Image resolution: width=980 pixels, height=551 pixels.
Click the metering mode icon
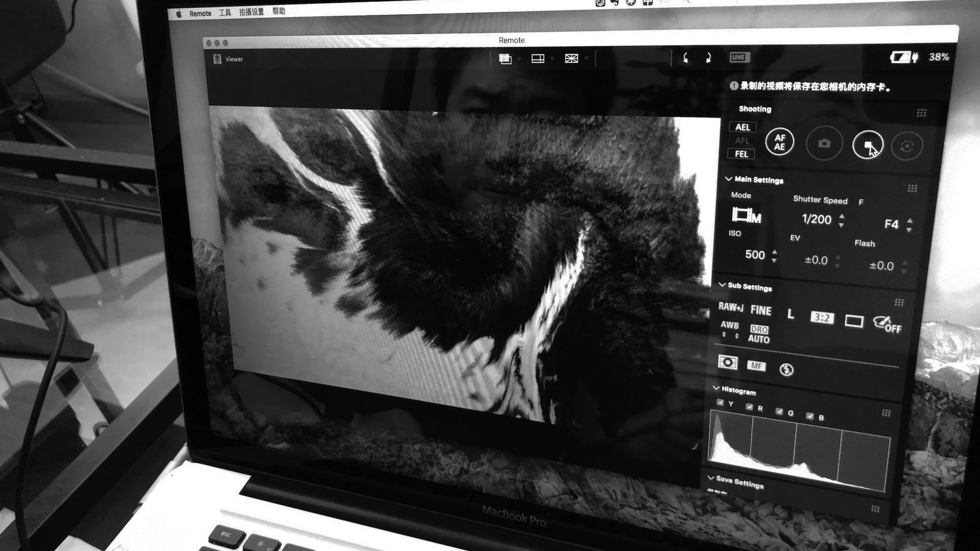(728, 362)
